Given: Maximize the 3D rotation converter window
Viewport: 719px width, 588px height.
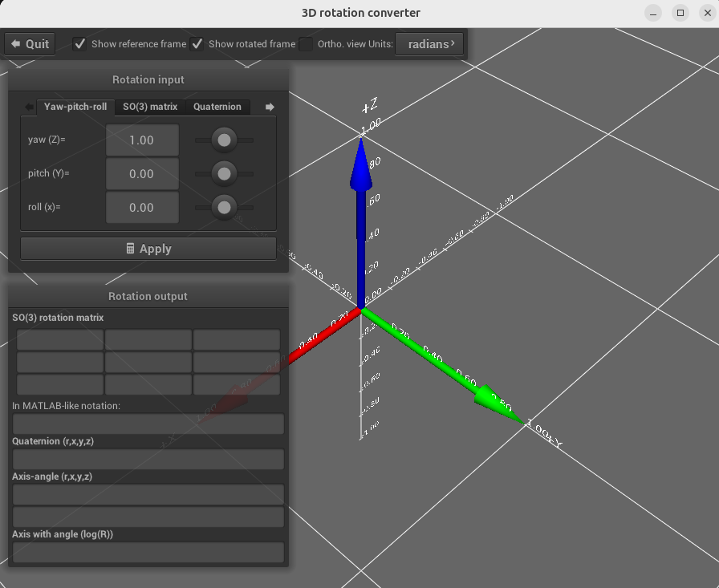Looking at the screenshot, I should pyautogui.click(x=680, y=13).
